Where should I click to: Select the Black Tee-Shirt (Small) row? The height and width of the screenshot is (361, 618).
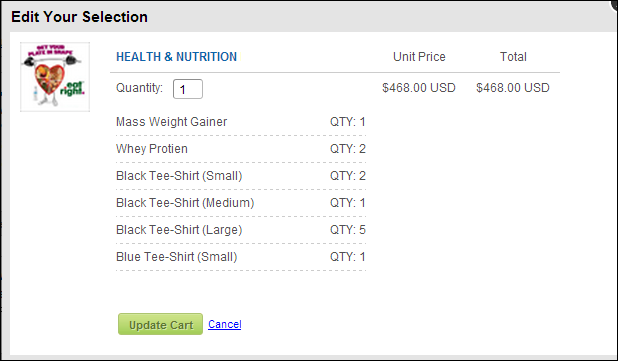click(x=241, y=176)
